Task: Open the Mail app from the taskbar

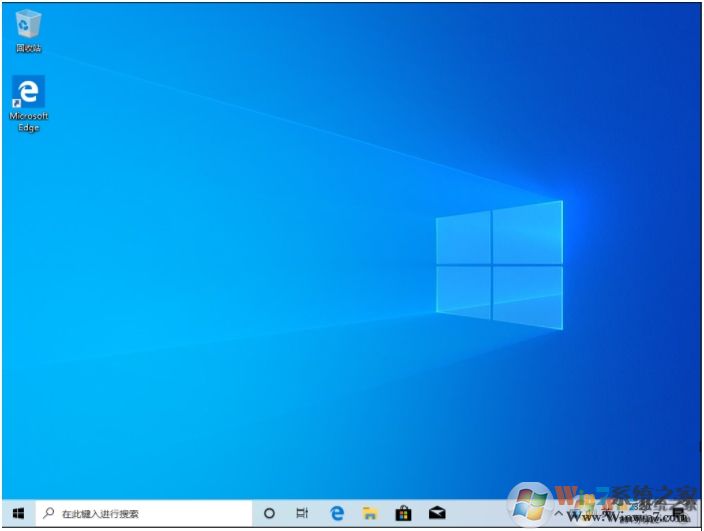Action: pyautogui.click(x=437, y=513)
